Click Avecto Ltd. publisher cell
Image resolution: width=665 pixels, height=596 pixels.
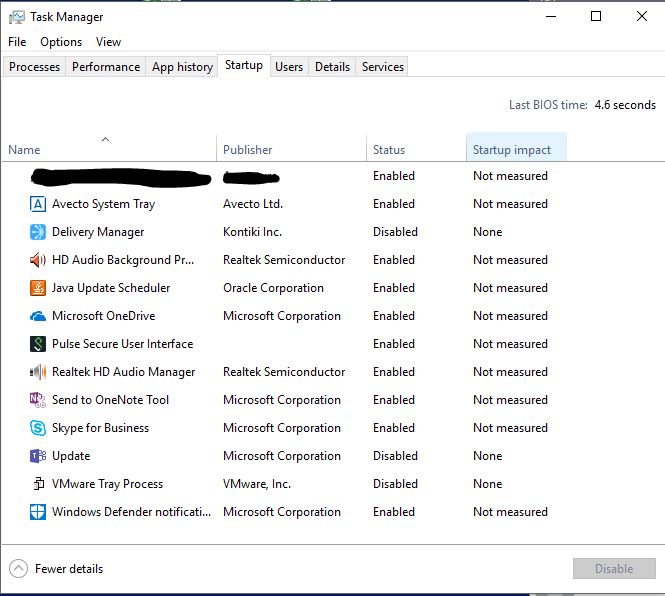tap(253, 204)
